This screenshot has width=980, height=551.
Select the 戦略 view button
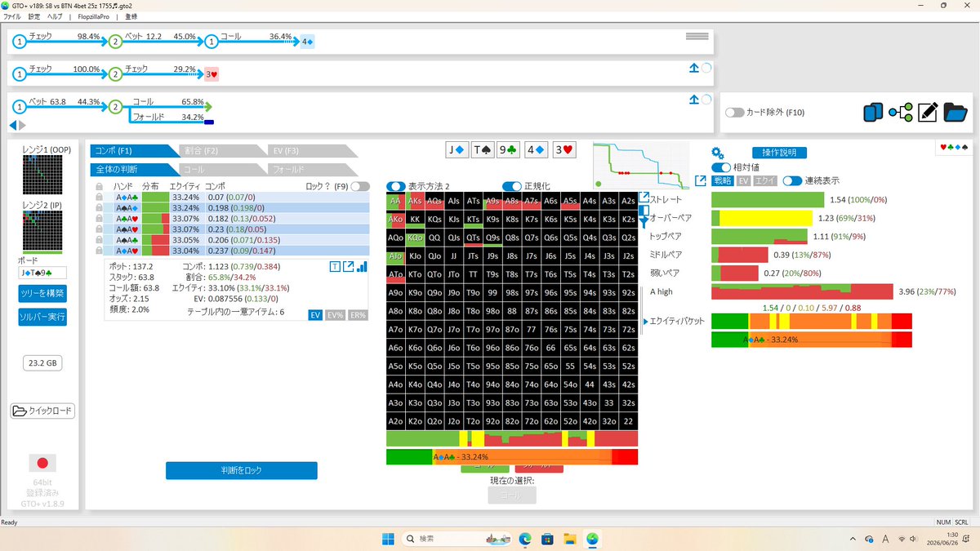(723, 180)
